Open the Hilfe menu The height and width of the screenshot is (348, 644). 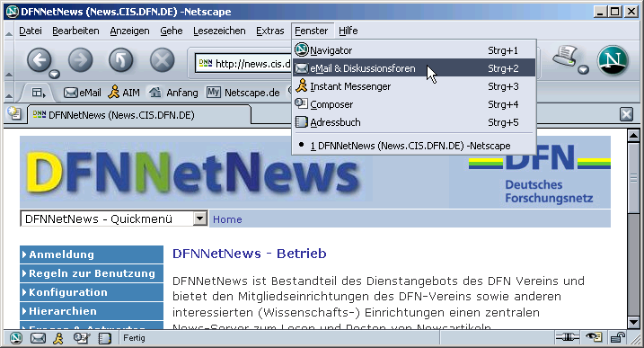coord(348,31)
